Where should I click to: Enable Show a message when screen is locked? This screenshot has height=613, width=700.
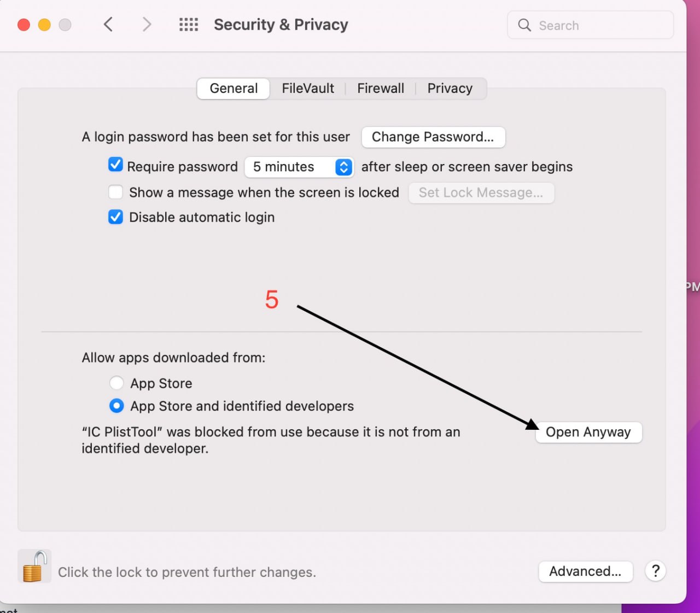pyautogui.click(x=115, y=192)
